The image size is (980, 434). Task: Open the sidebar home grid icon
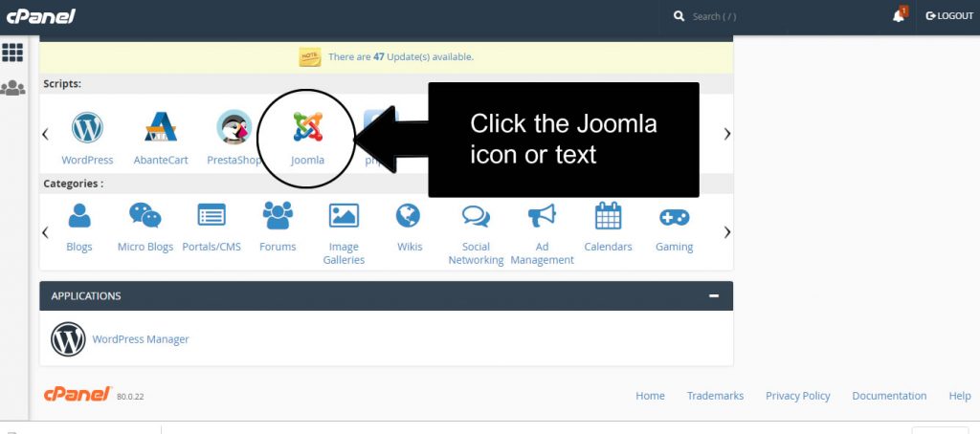coord(12,53)
